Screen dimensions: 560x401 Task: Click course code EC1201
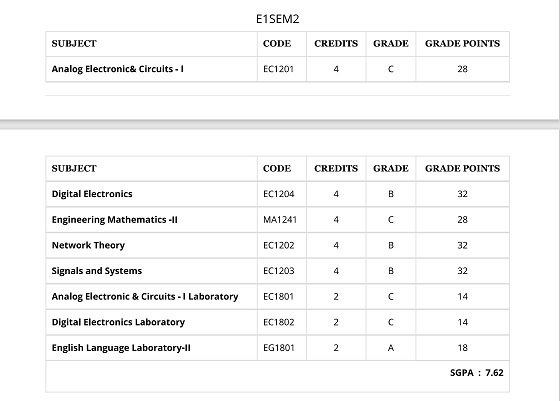point(278,69)
